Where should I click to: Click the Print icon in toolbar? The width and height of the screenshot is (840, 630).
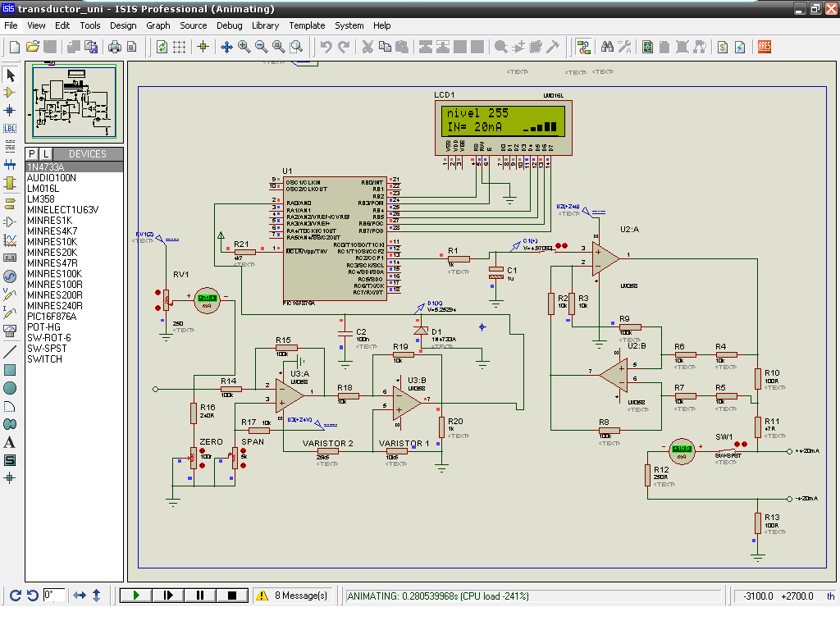click(115, 47)
